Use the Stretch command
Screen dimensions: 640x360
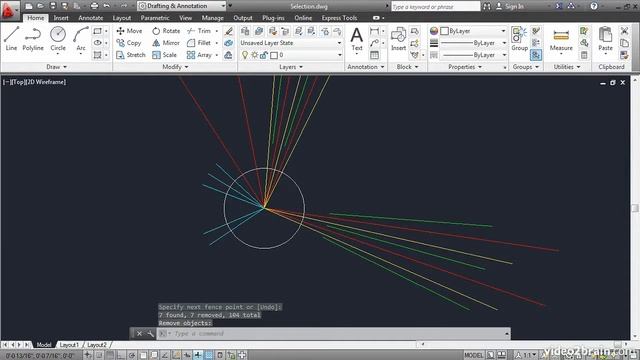tap(131, 55)
